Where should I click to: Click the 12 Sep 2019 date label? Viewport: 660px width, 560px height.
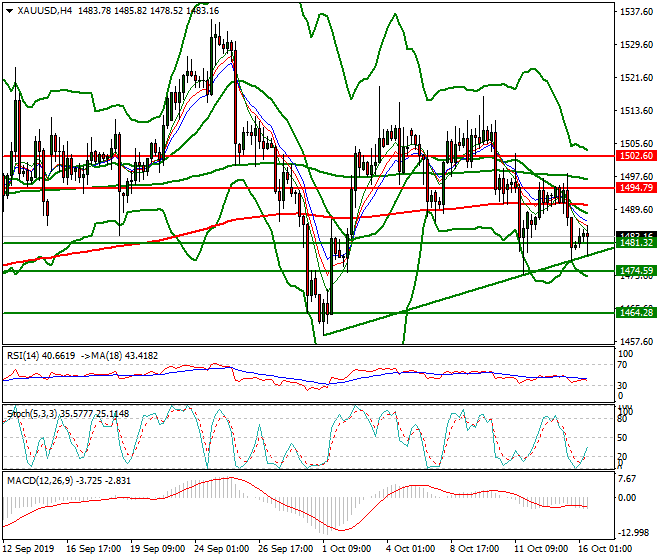[29, 549]
